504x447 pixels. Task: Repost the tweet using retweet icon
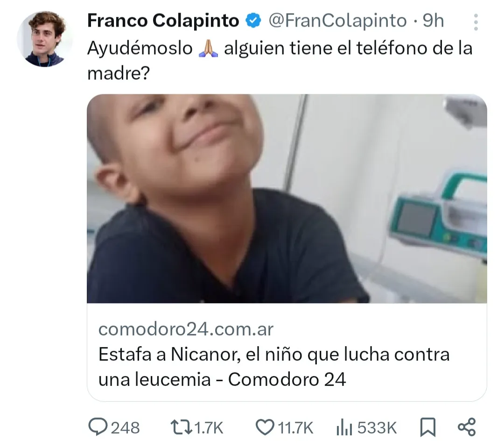coord(181,428)
